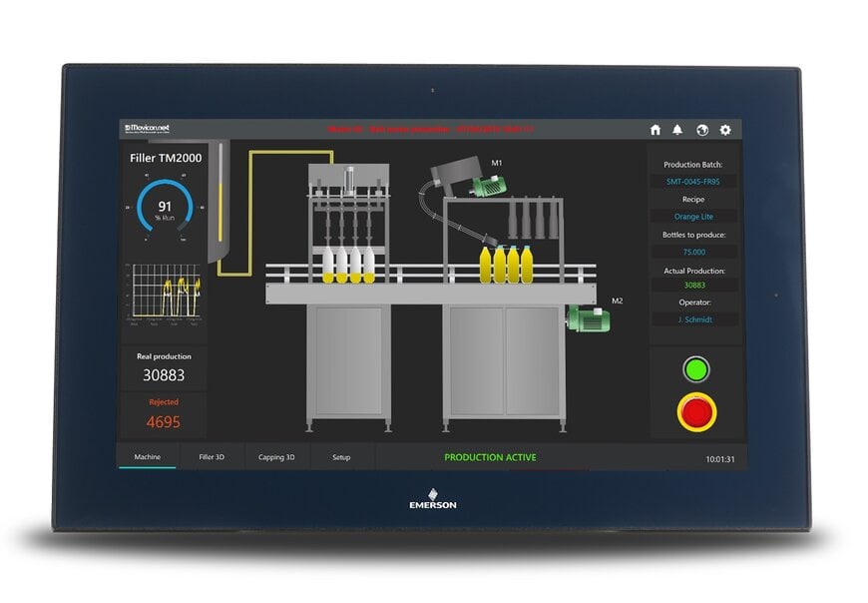Open the Operator field showing J. Schmidt
The width and height of the screenshot is (868, 603).
pyautogui.click(x=693, y=319)
